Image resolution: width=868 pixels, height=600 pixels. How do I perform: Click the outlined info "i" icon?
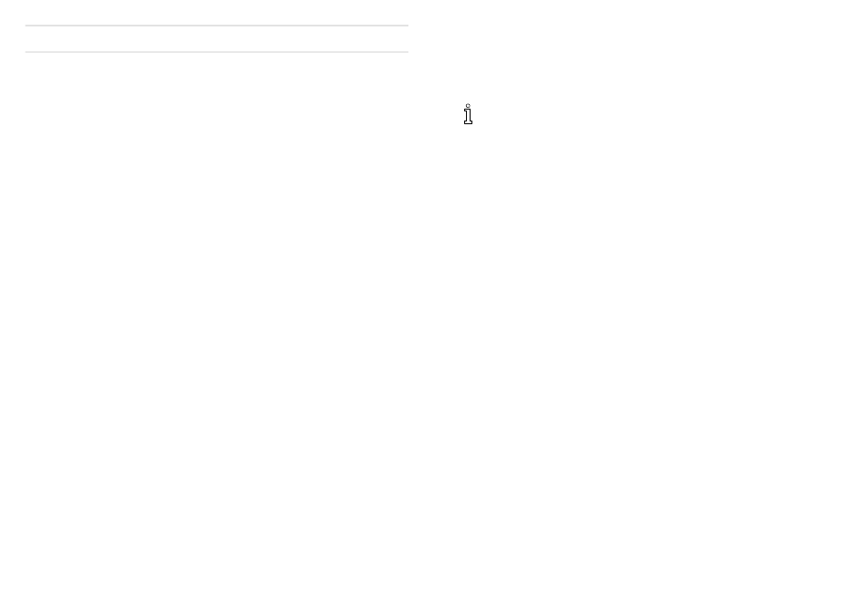[469, 114]
